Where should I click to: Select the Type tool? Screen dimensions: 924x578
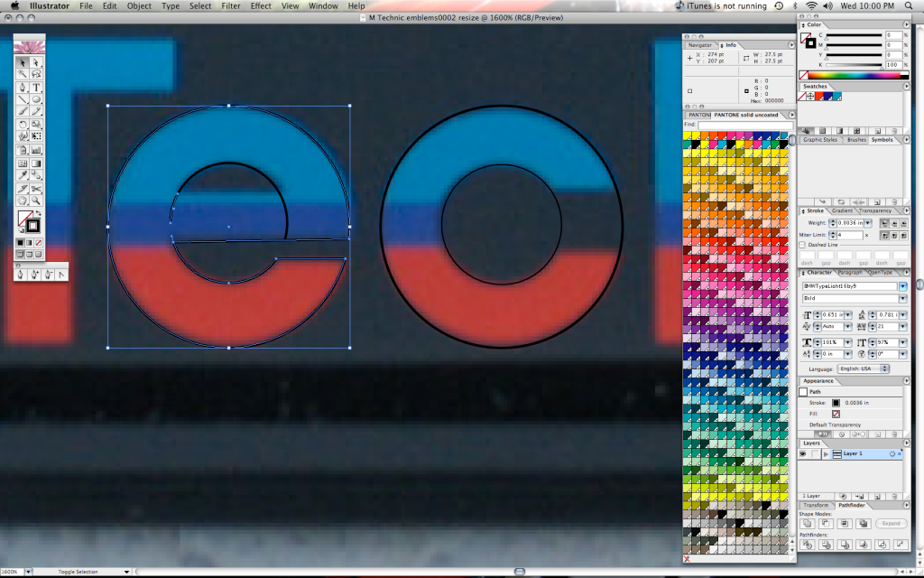pos(36,88)
